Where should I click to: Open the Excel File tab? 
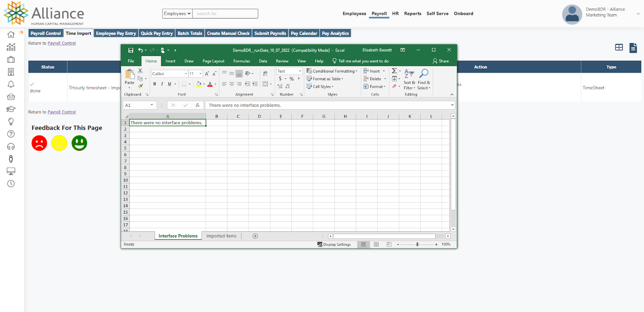[x=131, y=61]
